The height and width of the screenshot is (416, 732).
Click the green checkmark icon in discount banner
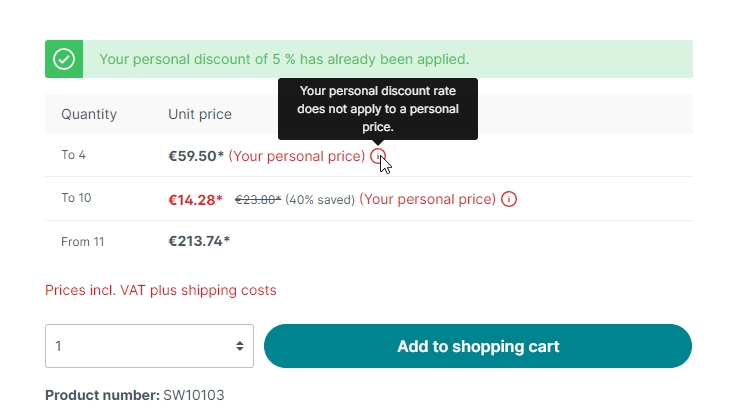[x=64, y=59]
